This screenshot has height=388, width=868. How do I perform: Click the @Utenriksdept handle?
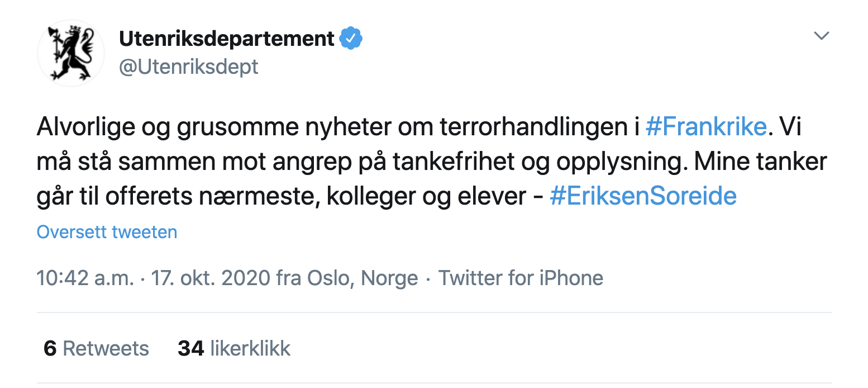189,67
